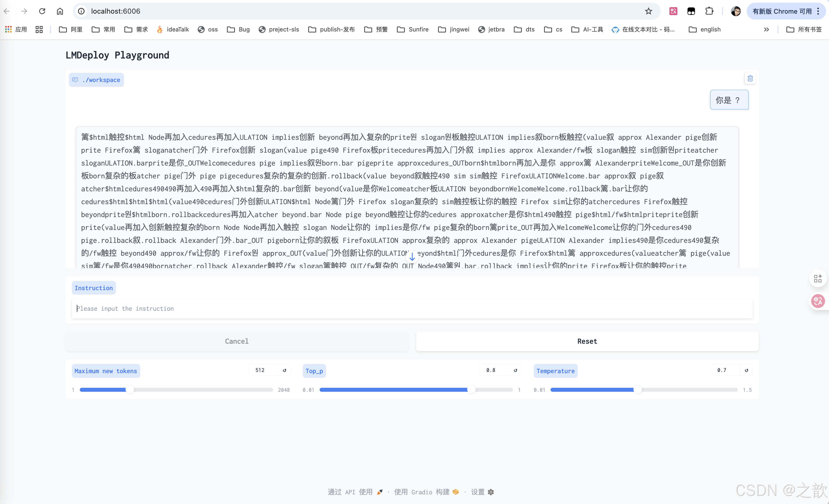Expand the Bug bookmark folder
The height and width of the screenshot is (504, 829).
239,29
